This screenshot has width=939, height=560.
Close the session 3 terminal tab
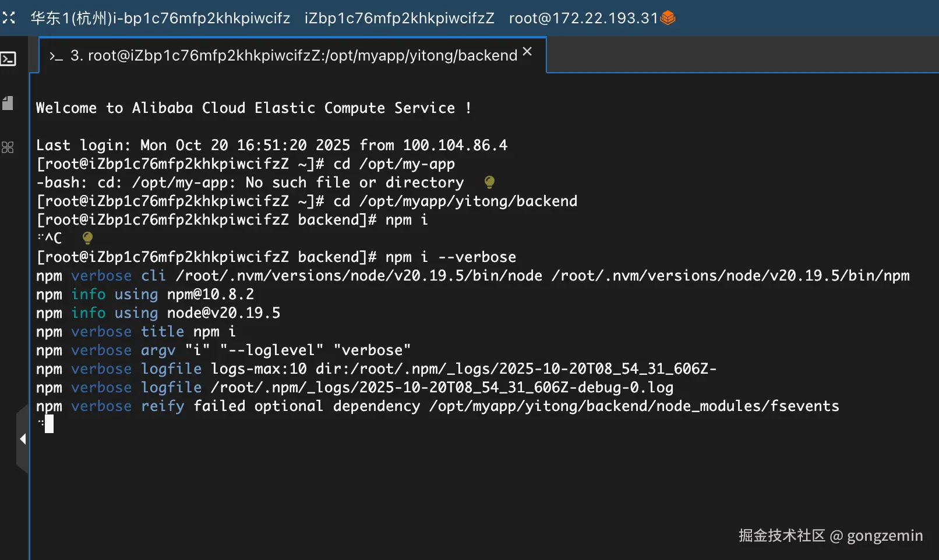527,52
